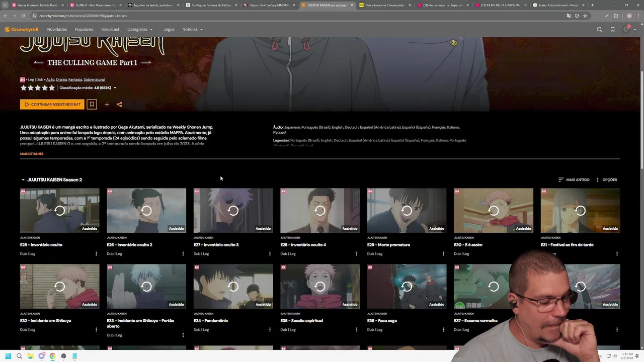Follow the Drama genre link
644x362 pixels.
click(61, 79)
